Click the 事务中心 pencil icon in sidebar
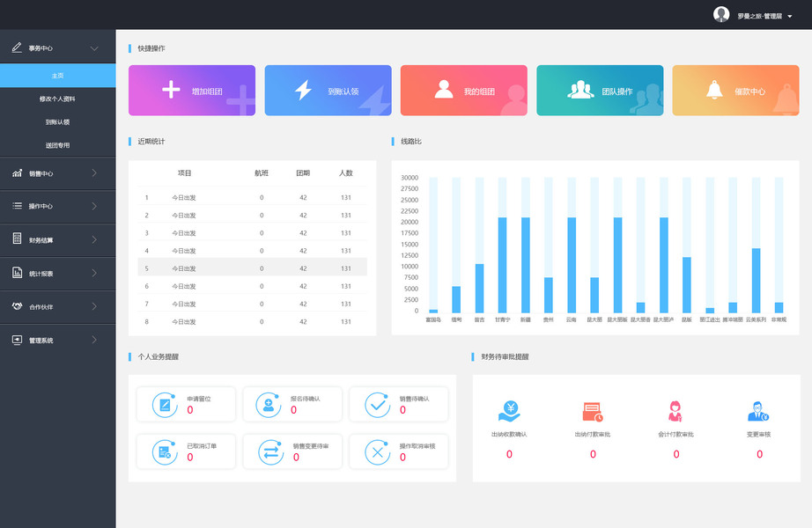Viewport: 812px width, 528px height. (x=17, y=48)
